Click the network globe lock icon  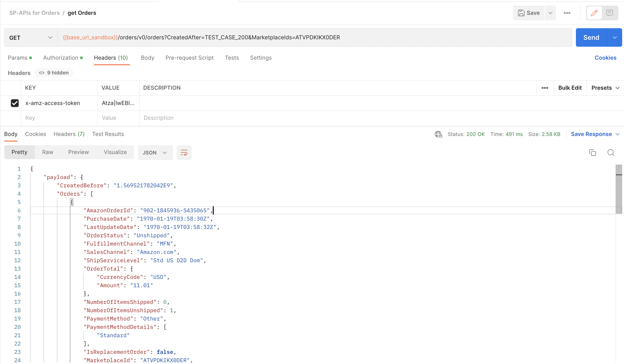click(x=438, y=134)
